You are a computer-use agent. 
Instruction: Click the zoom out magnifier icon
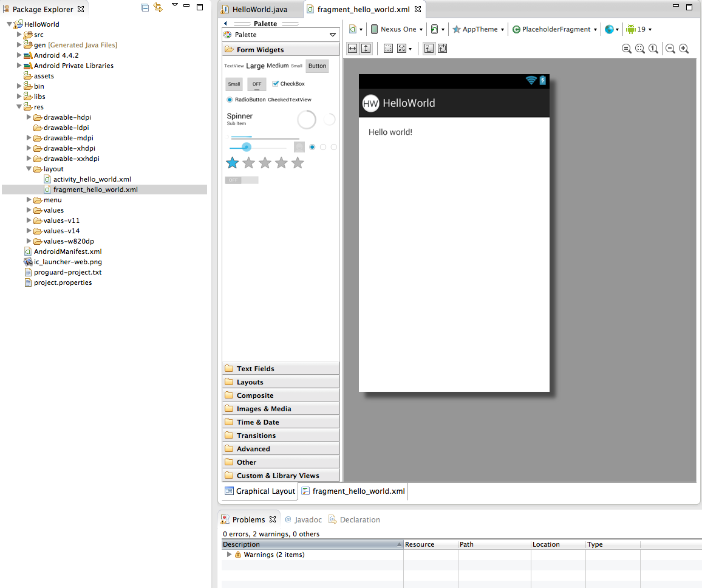(670, 49)
